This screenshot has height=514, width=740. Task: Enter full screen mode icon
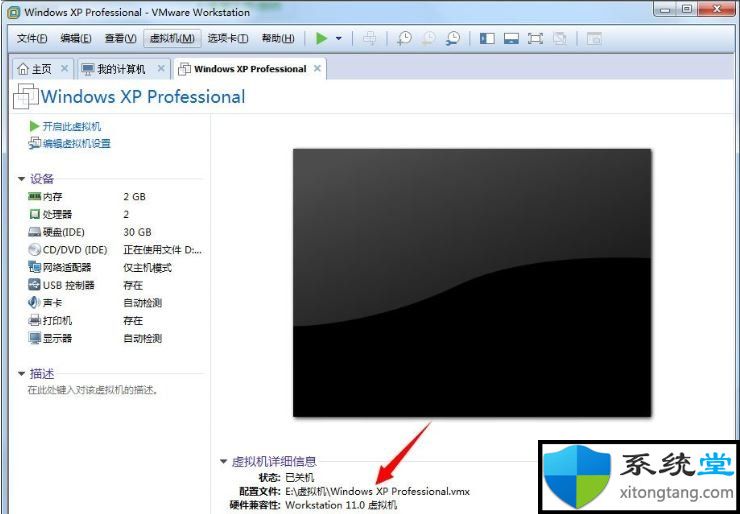pyautogui.click(x=535, y=39)
